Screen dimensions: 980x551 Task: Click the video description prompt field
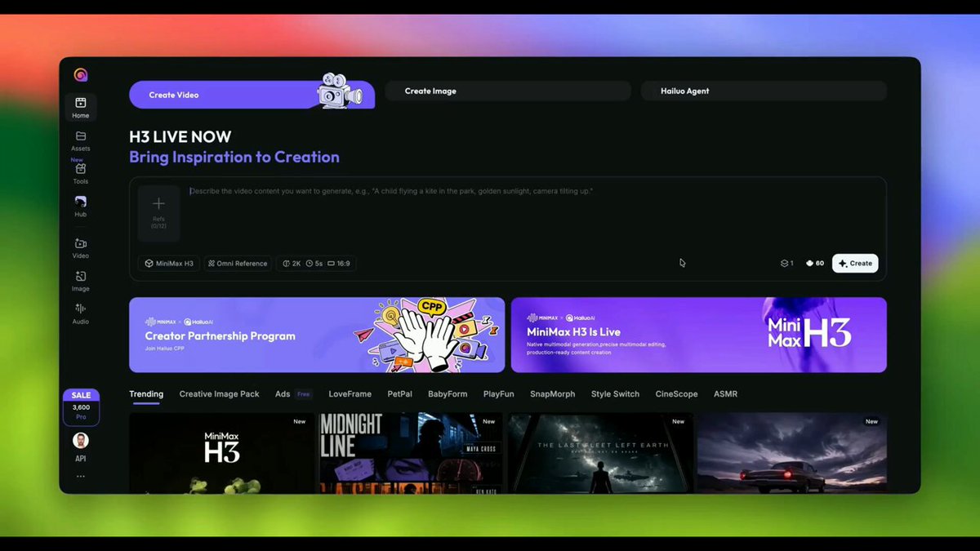(532, 214)
